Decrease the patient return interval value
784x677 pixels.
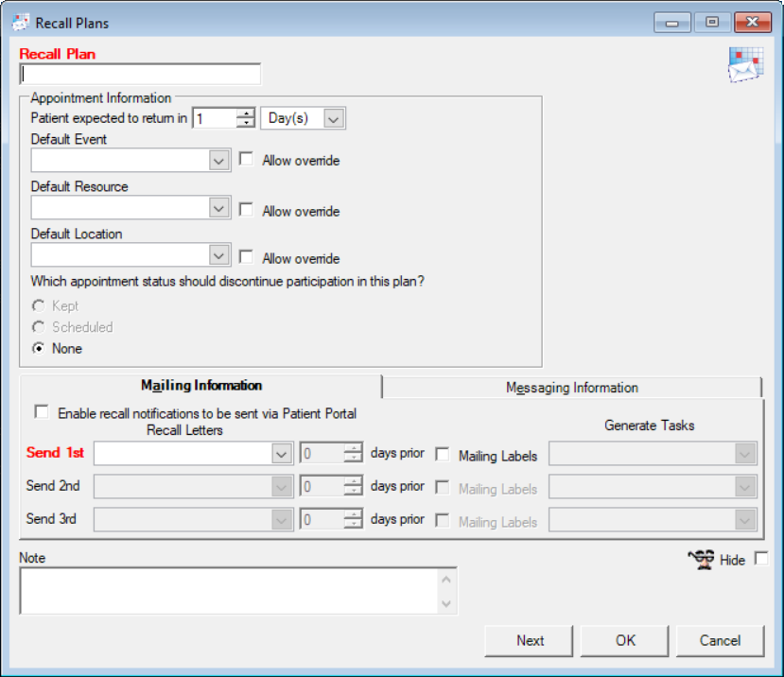pos(246,124)
